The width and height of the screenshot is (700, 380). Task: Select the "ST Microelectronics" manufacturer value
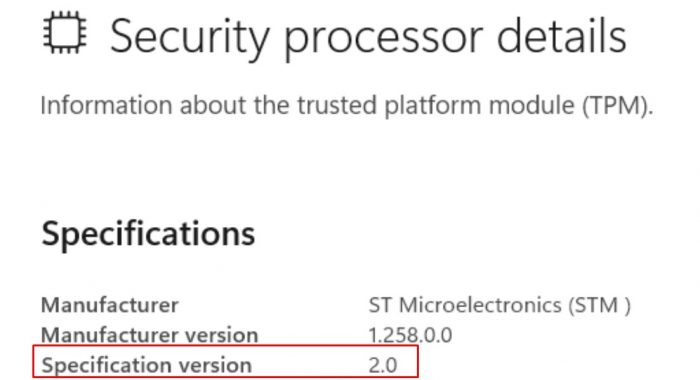[x=465, y=305]
